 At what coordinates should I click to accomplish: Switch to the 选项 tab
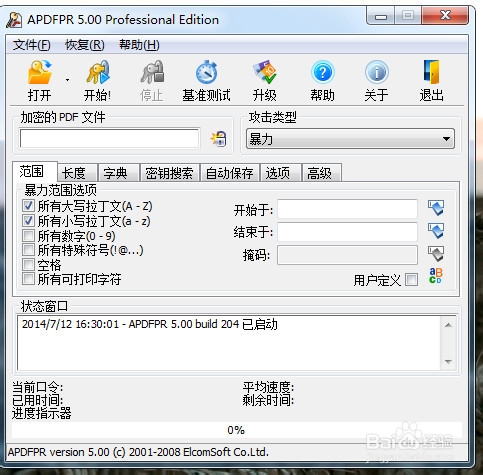[x=281, y=173]
